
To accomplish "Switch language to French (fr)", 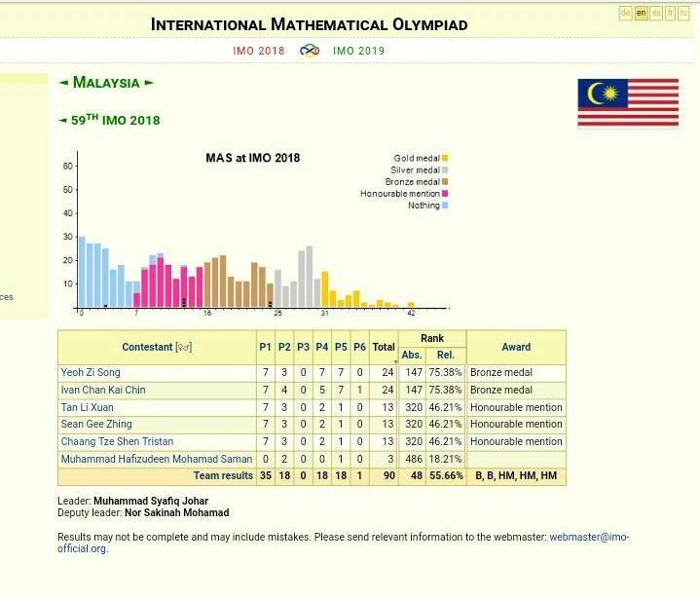I will pos(670,13).
